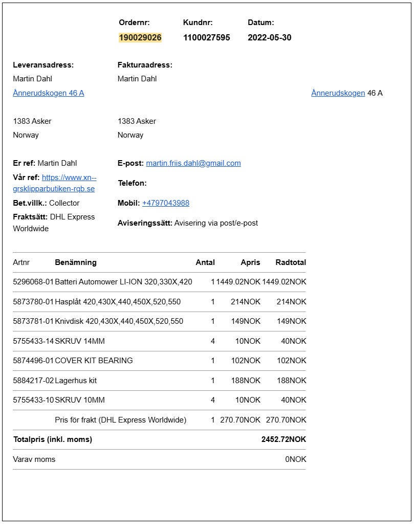Open the Ånnerudskogen 46 A link under Leveransadress
Screen dimensions: 415x532
pyautogui.click(x=49, y=93)
